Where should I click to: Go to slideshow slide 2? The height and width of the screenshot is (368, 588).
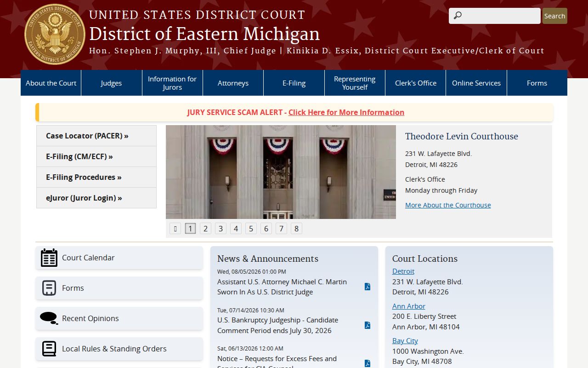pyautogui.click(x=206, y=229)
